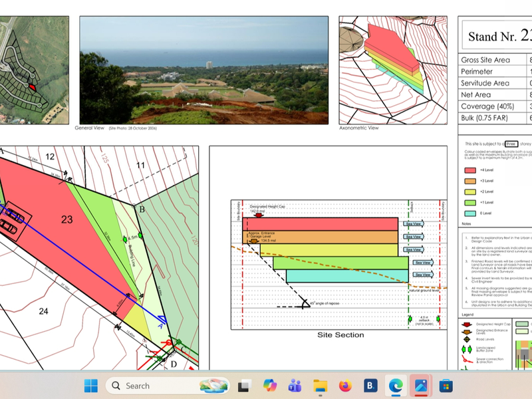Click the red bar in the Site Section
The height and width of the screenshot is (399, 532).
[321, 224]
